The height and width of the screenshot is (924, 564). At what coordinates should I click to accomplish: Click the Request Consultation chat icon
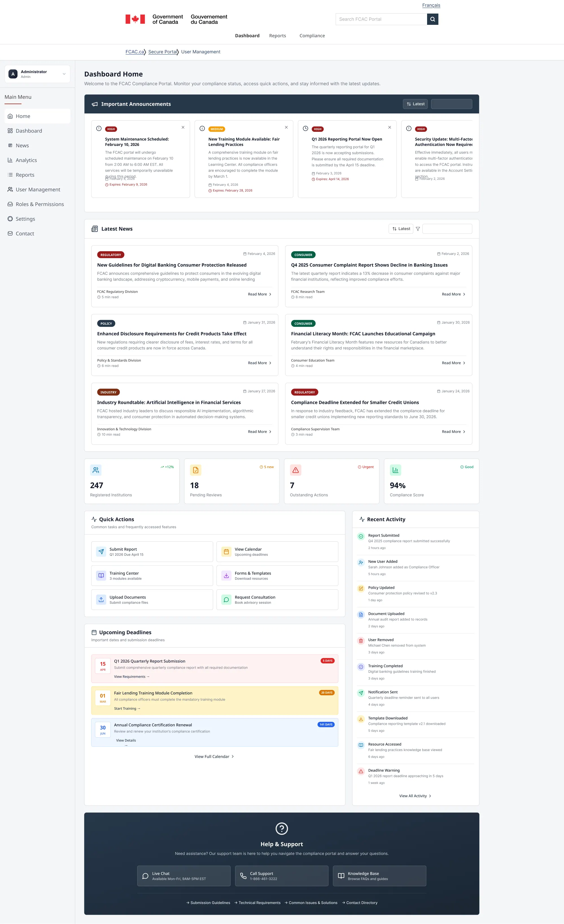226,600
